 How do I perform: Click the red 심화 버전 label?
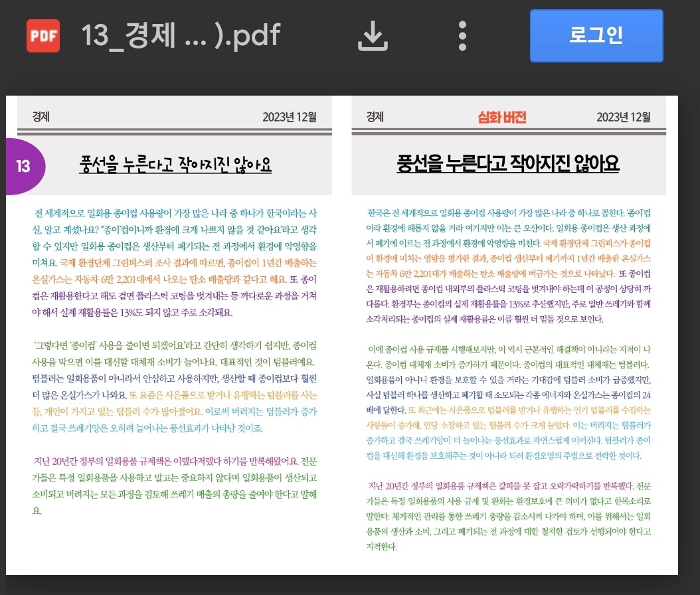tap(501, 118)
